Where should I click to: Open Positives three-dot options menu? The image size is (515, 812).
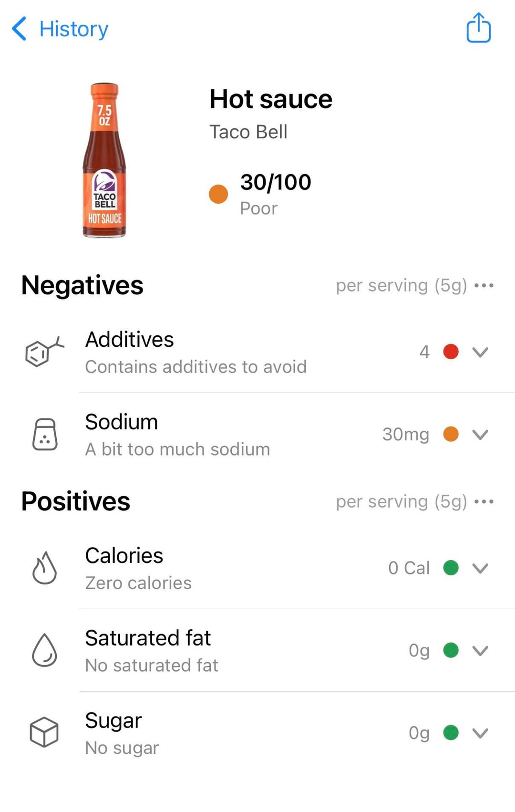pos(484,501)
